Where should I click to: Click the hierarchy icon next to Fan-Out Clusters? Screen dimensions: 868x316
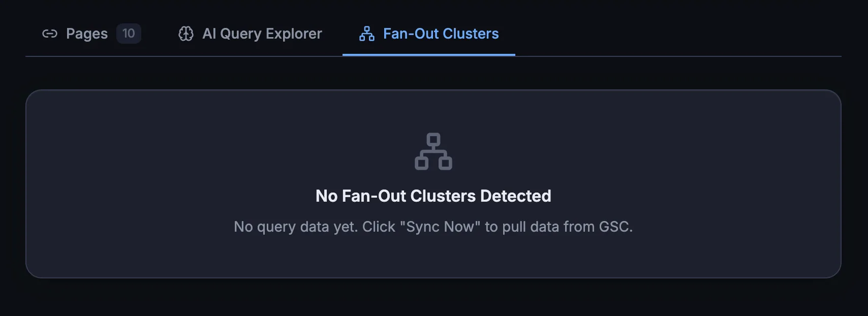tap(366, 34)
